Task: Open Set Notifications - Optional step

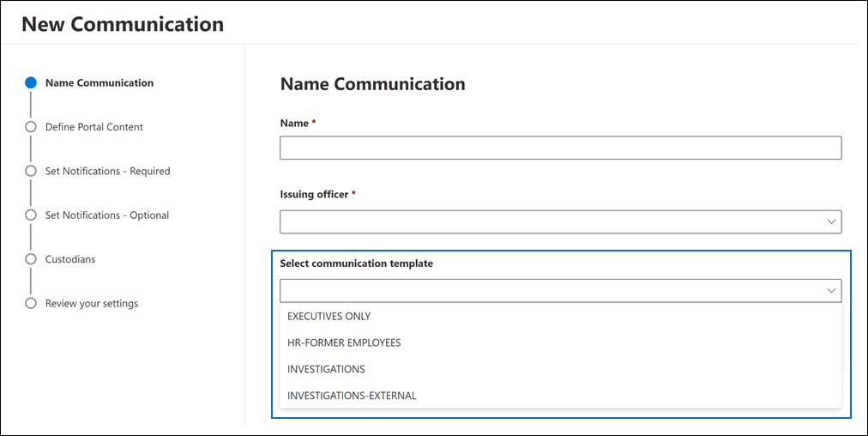Action: tap(107, 215)
